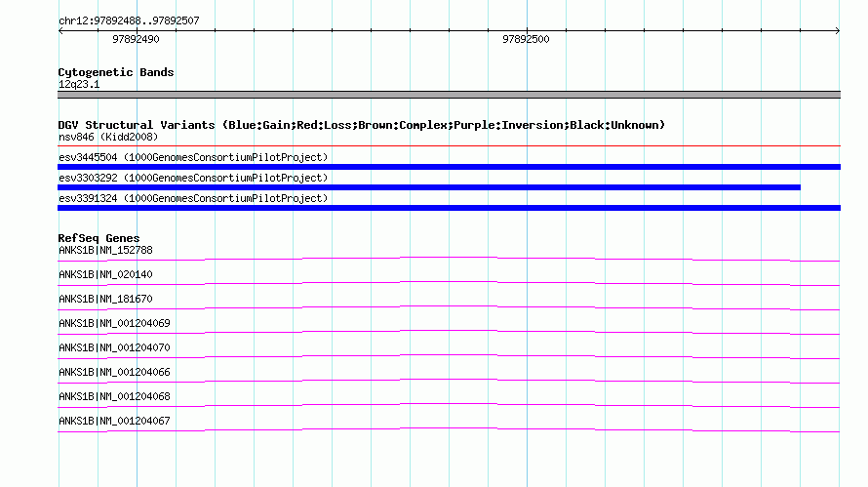Select the magenta NM_001204069 intron line
This screenshot has height=487, width=868.
click(x=449, y=331)
